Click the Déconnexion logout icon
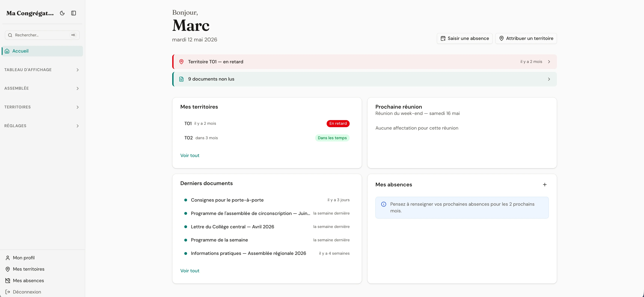The width and height of the screenshot is (644, 297). (x=8, y=292)
